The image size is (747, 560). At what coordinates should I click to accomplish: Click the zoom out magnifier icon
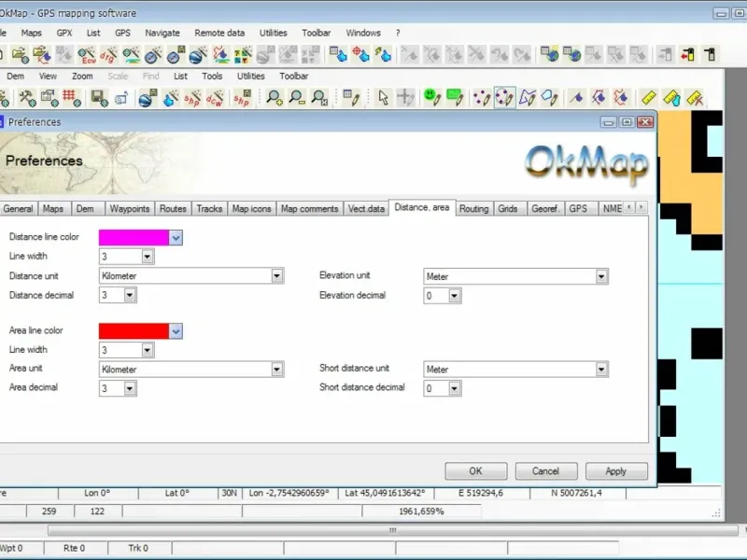pos(296,98)
